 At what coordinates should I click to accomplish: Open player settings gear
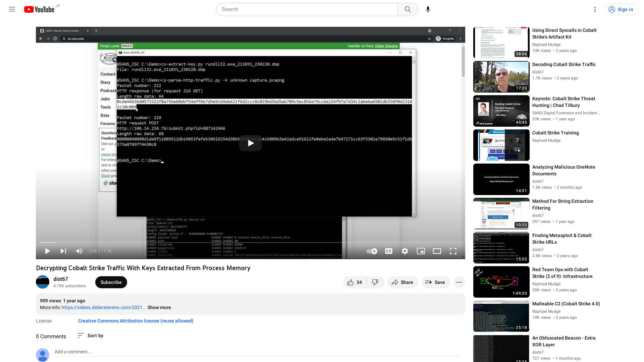pos(405,251)
